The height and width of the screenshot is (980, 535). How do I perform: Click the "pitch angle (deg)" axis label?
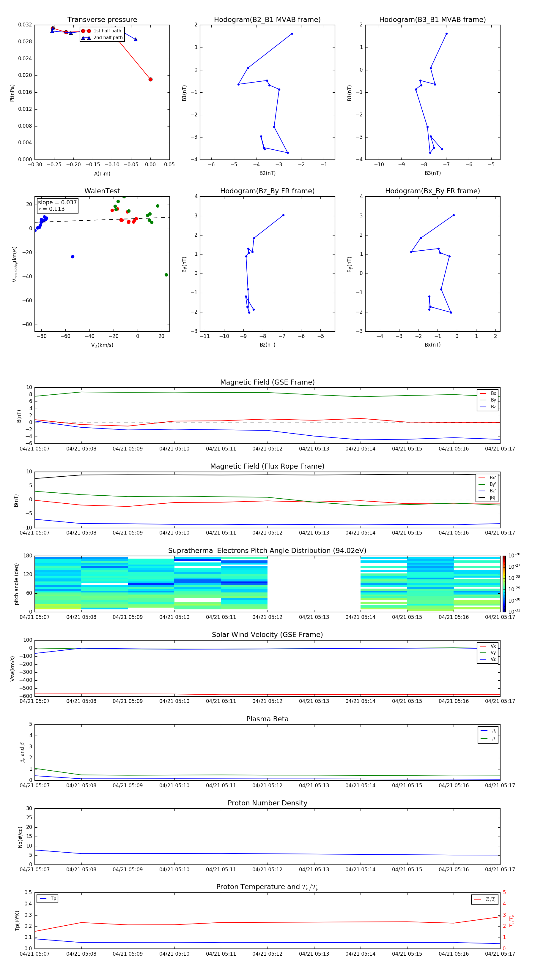click(x=16, y=584)
